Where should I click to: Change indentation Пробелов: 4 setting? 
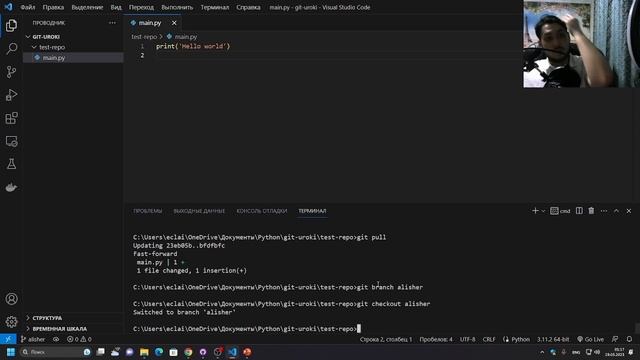pyautogui.click(x=436, y=339)
